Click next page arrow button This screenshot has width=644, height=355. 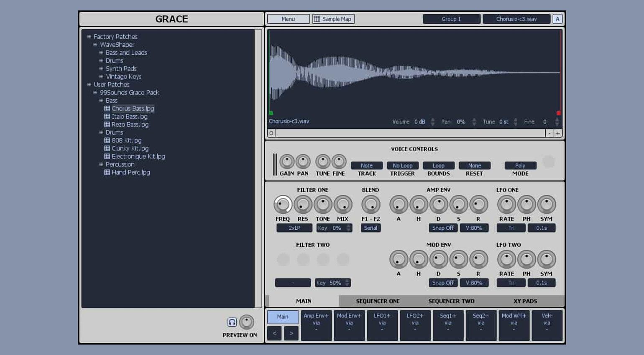coord(291,333)
